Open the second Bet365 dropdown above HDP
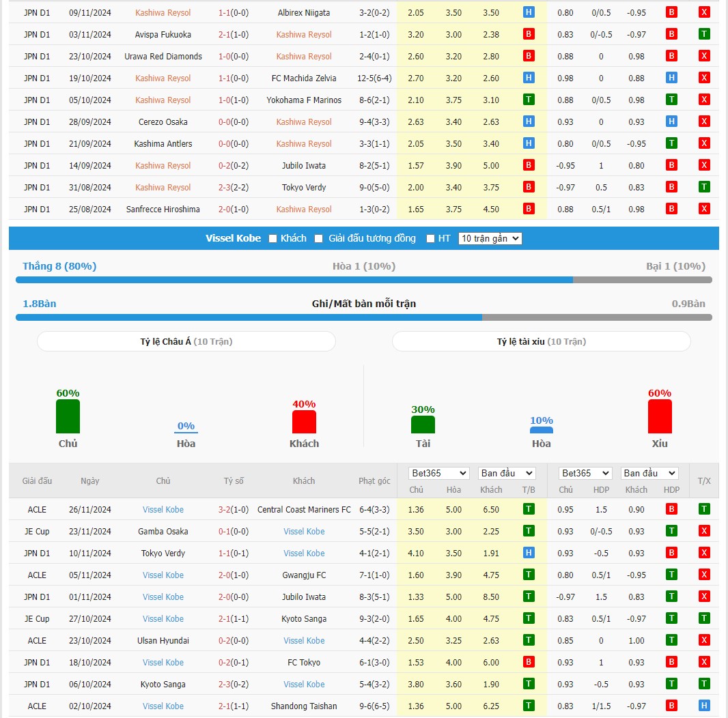The image size is (728, 718). [585, 473]
